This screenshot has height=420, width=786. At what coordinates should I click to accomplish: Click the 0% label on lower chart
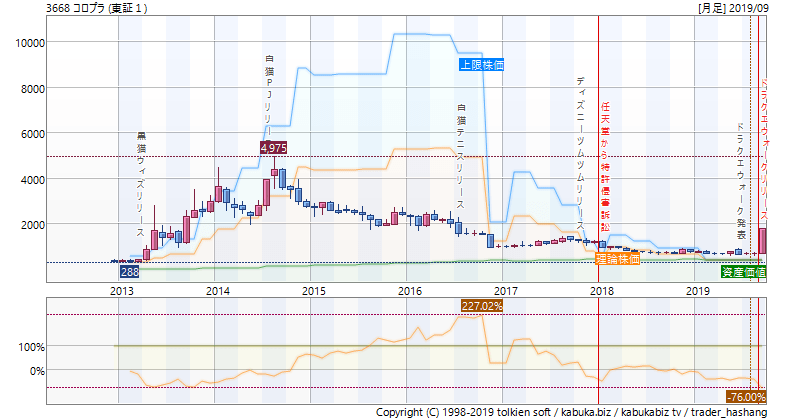[x=37, y=371]
